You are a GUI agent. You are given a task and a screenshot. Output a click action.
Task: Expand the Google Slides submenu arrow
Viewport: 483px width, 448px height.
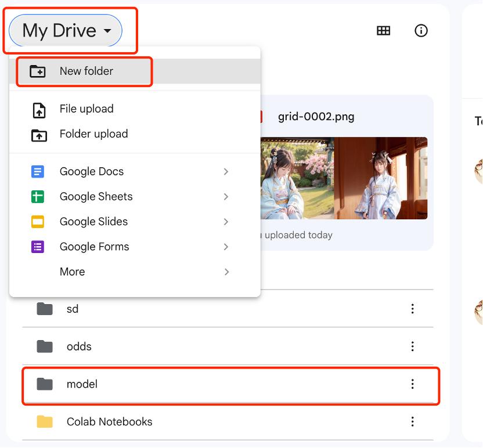click(x=226, y=222)
